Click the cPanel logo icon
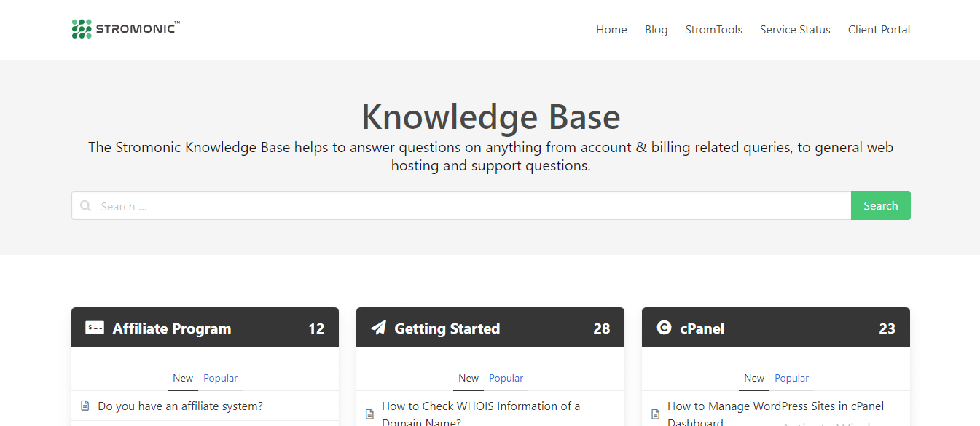Screen dimensions: 980x426 (x=664, y=328)
